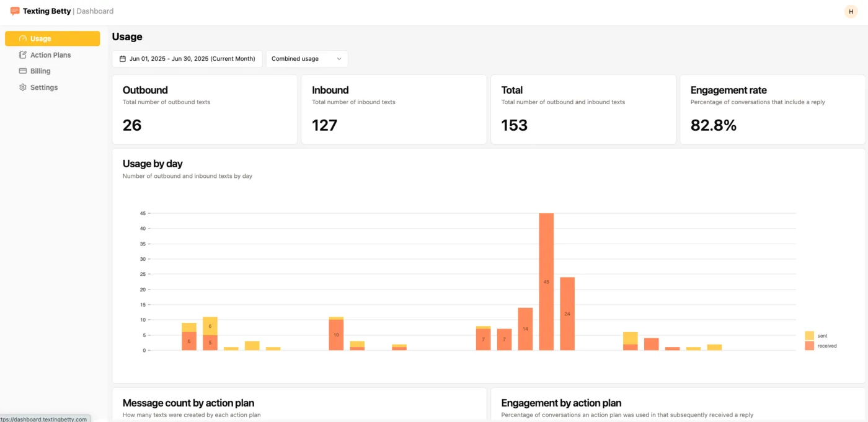This screenshot has height=422, width=868.
Task: Click the Outbound value 26
Action: (132, 125)
